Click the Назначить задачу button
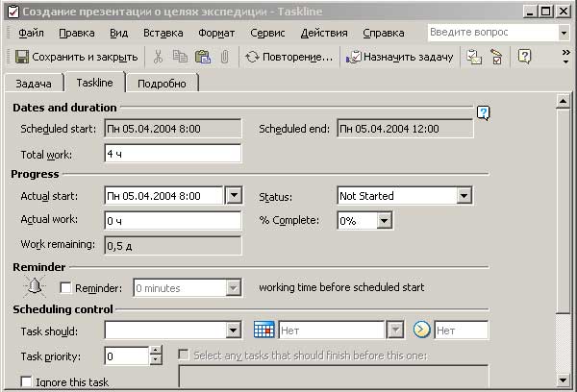The height and width of the screenshot is (392, 577). pyautogui.click(x=399, y=57)
